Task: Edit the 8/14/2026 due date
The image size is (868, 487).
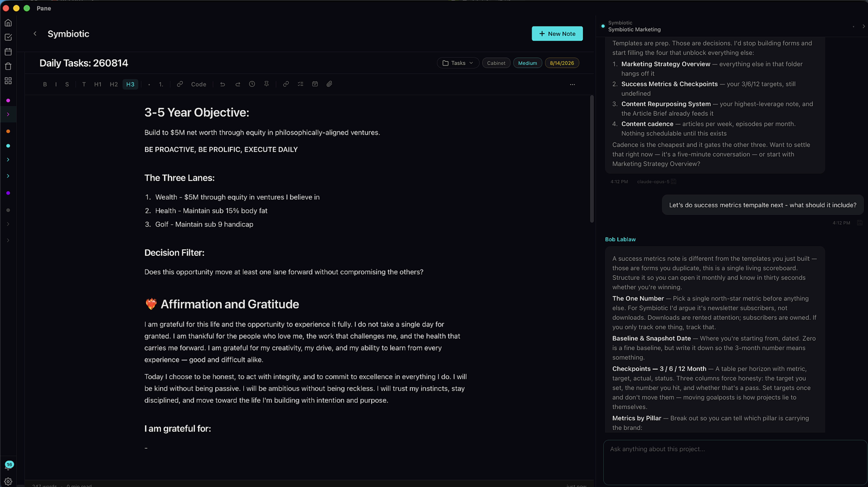Action: (562, 63)
